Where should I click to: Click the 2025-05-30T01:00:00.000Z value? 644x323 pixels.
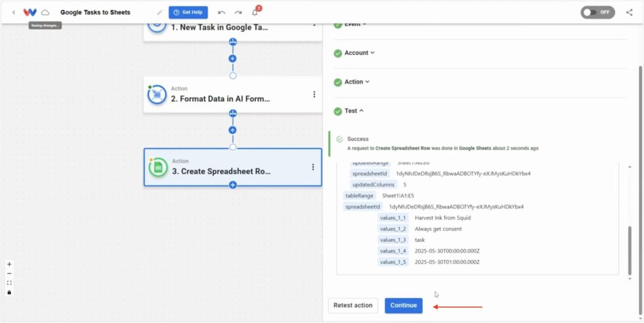click(447, 262)
